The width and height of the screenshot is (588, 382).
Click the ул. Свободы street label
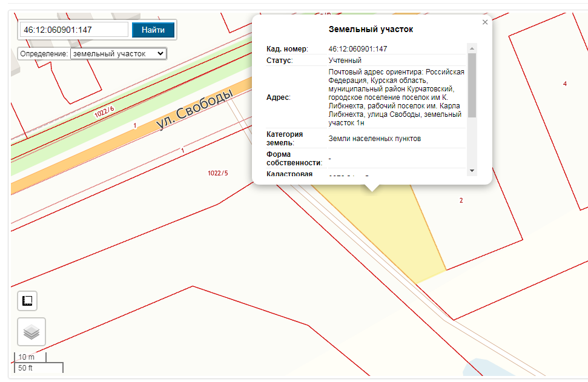point(194,109)
